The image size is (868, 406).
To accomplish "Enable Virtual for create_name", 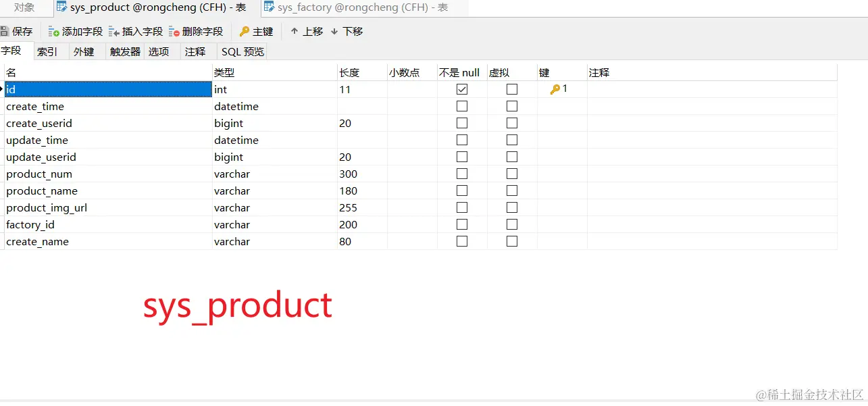I will tap(512, 241).
